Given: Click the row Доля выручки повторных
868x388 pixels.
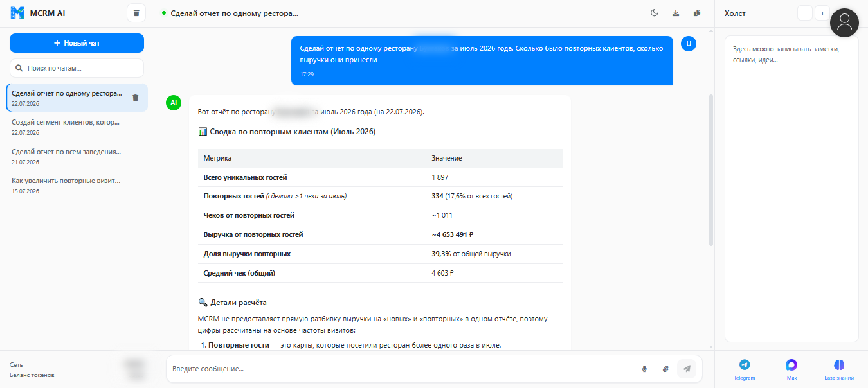Looking at the screenshot, I should [x=380, y=254].
